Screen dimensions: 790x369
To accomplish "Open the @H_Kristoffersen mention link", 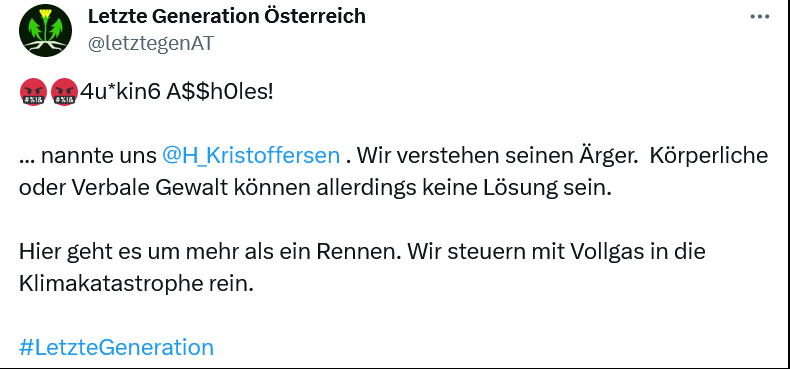I will [251, 156].
